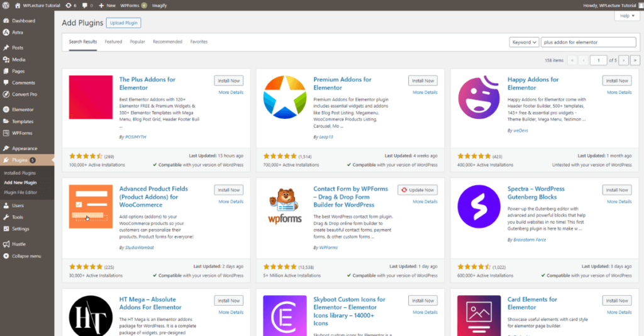
Task: Open More Details for Happy Addons
Action: pos(619,92)
